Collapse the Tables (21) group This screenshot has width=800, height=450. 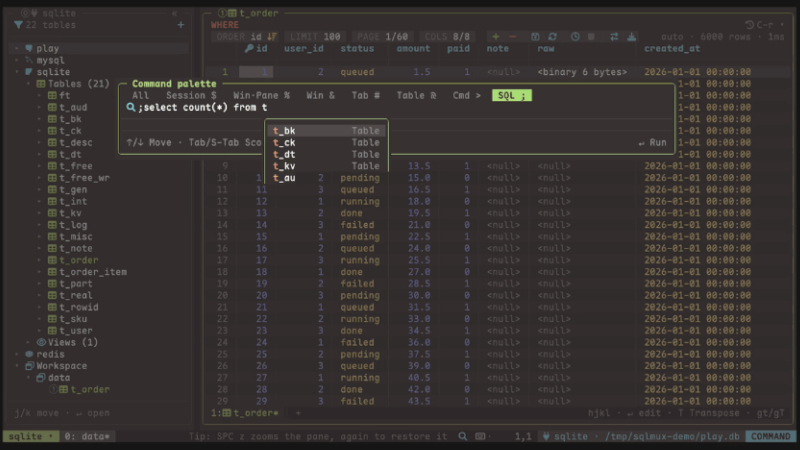[29, 84]
